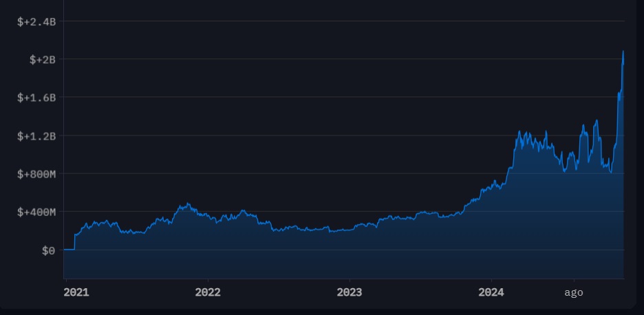This screenshot has width=644, height=315.
Task: Click the 2024 x-axis label
Action: [x=491, y=292]
